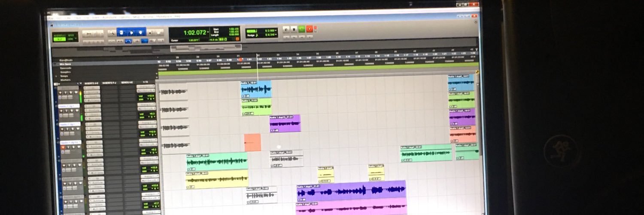This screenshot has height=215, width=644.
Task: Click the main counter 1:02.072 field
Action: tap(195, 33)
